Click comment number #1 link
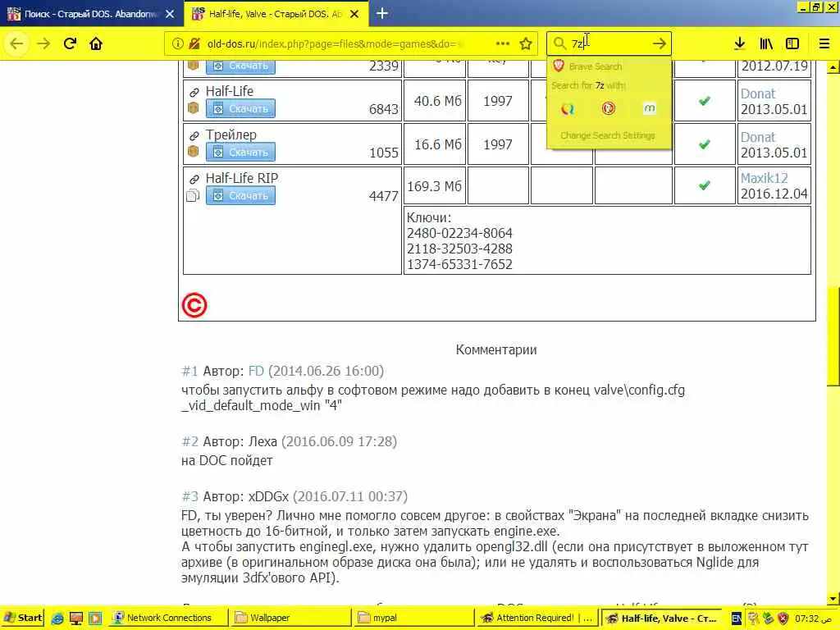 click(189, 372)
